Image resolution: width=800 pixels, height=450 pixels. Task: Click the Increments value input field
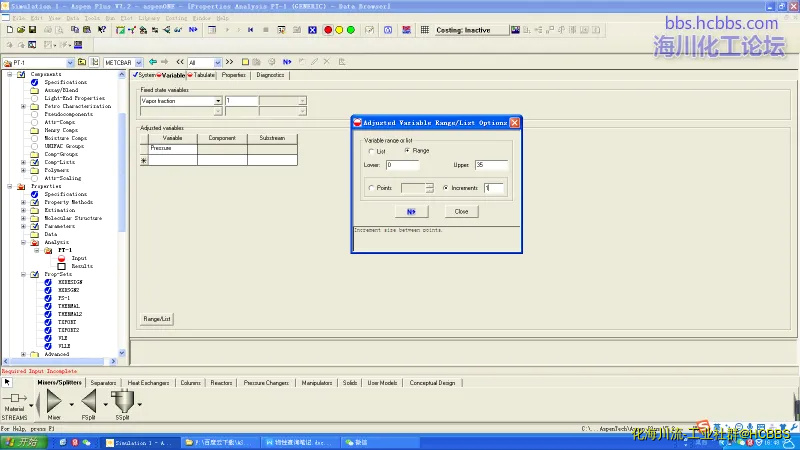[x=494, y=188]
